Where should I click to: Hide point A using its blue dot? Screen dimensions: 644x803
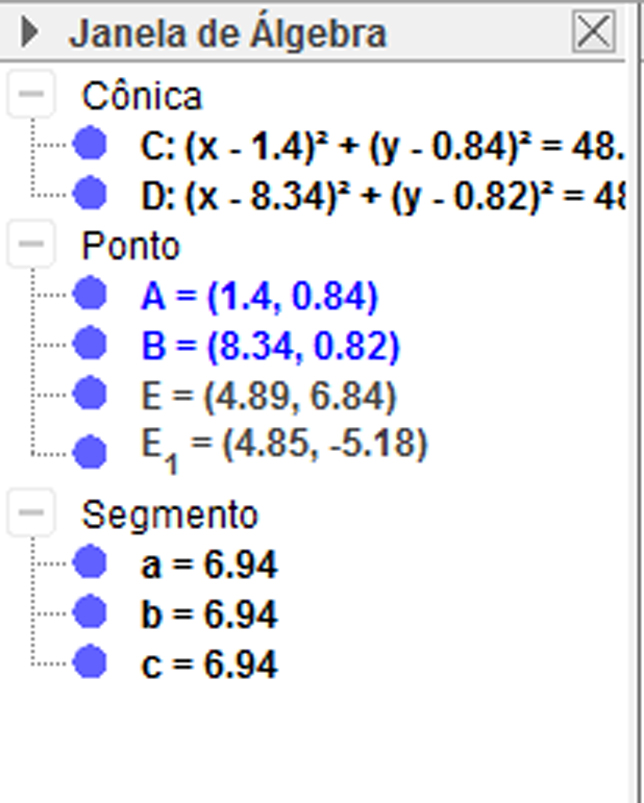90,293
